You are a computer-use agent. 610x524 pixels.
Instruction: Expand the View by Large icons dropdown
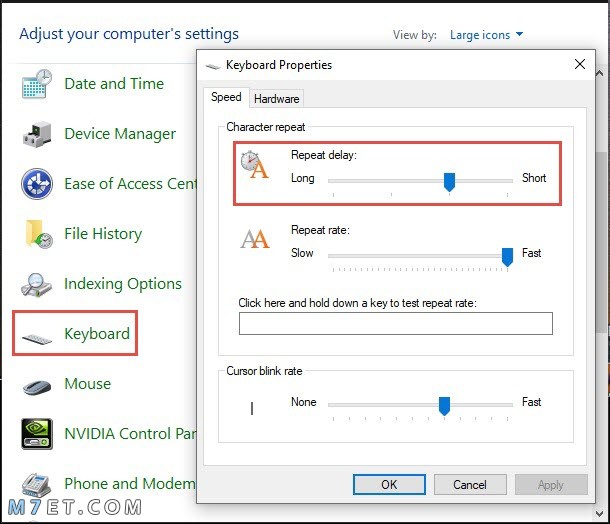(486, 35)
